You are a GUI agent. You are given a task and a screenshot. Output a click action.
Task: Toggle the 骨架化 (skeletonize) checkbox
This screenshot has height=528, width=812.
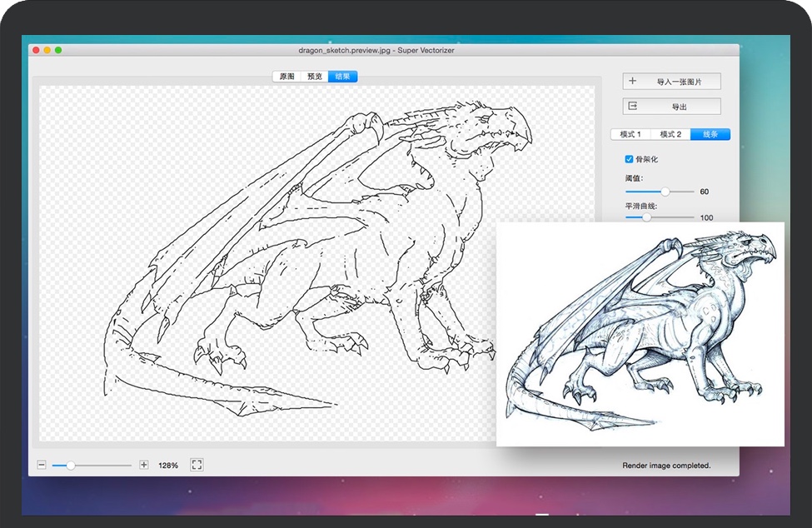(629, 158)
